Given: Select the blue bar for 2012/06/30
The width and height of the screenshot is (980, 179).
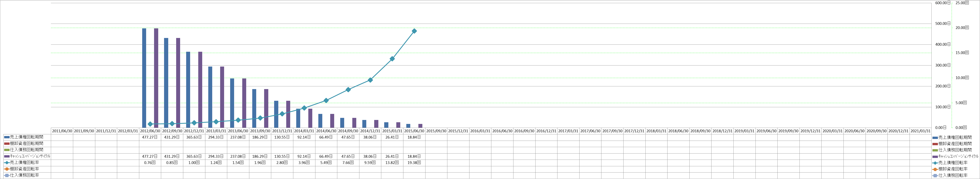Looking at the screenshot, I should click(144, 78).
